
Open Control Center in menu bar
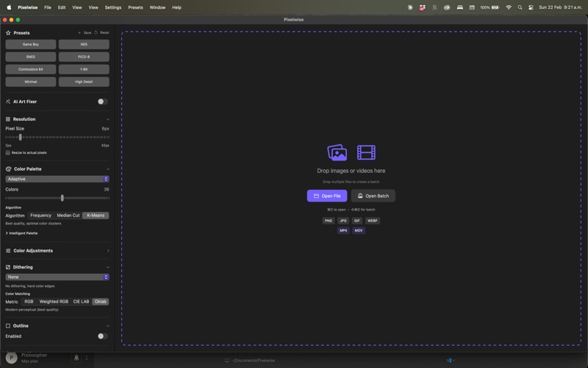pyautogui.click(x=531, y=7)
